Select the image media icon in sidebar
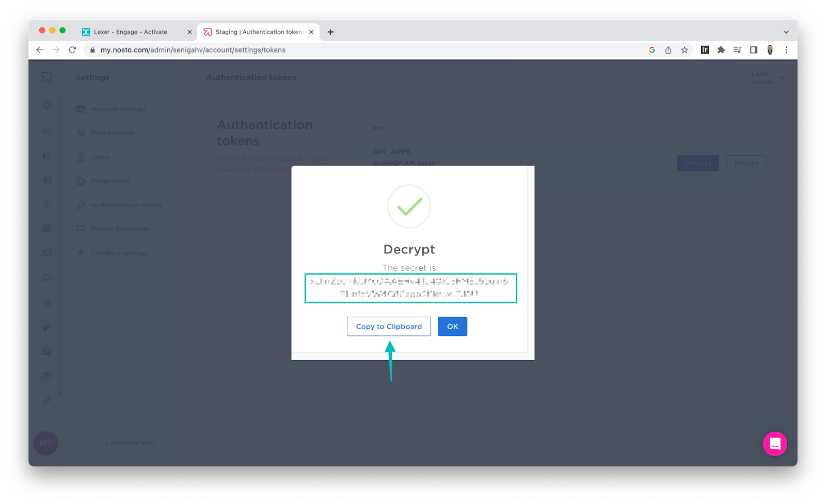Screen dimensions: 826x504 pos(47,351)
